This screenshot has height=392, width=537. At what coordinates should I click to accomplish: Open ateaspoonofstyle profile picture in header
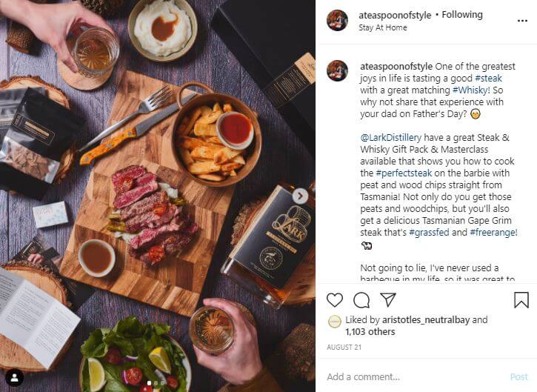(337, 21)
